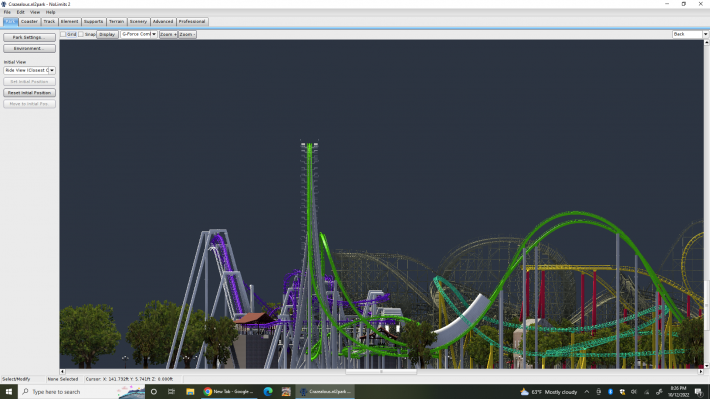Open the clock and date flyout
Viewport: 710px width, 399px height.
click(678, 392)
